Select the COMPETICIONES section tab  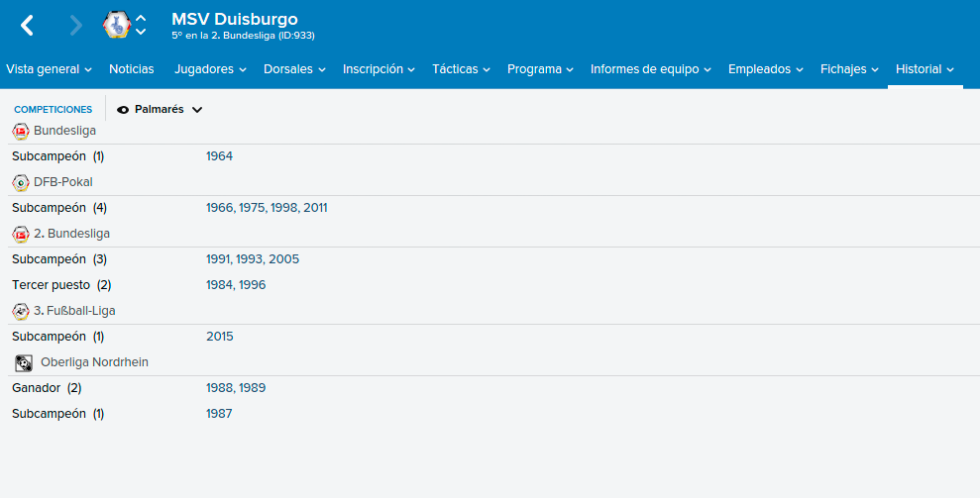pos(54,109)
